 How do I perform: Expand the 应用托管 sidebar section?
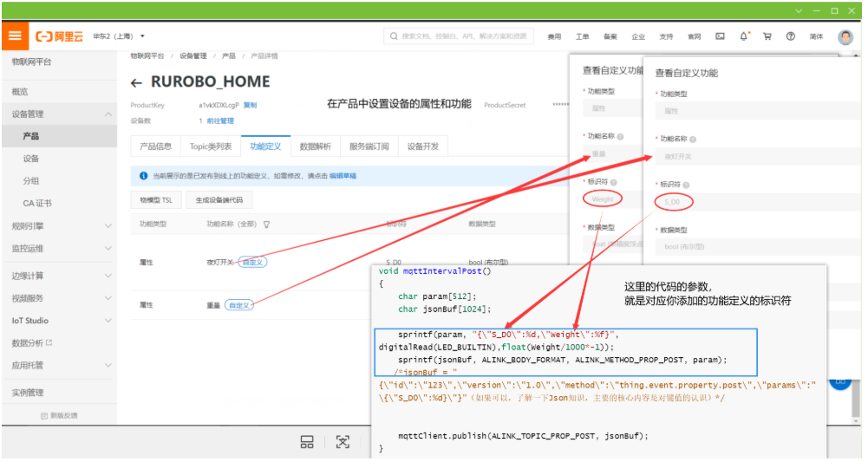click(x=59, y=366)
